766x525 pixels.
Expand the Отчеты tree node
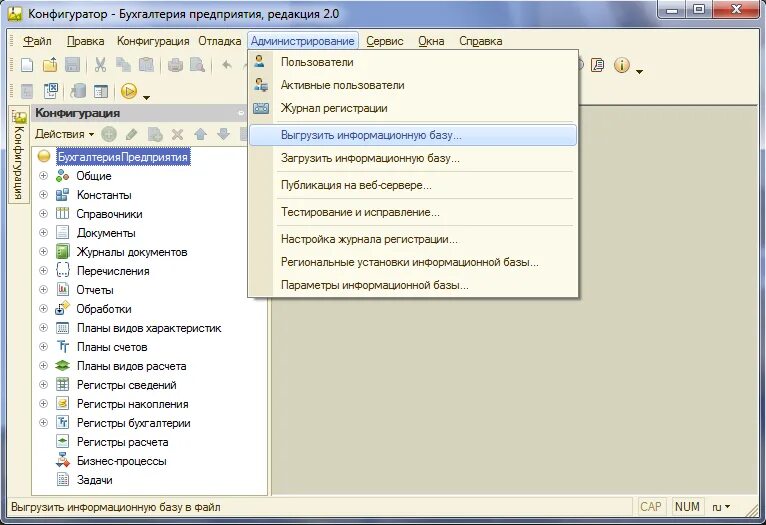(43, 290)
